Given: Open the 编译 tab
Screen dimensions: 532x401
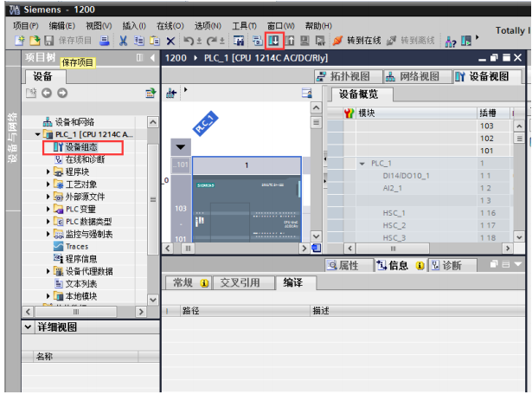Looking at the screenshot, I should tap(296, 282).
